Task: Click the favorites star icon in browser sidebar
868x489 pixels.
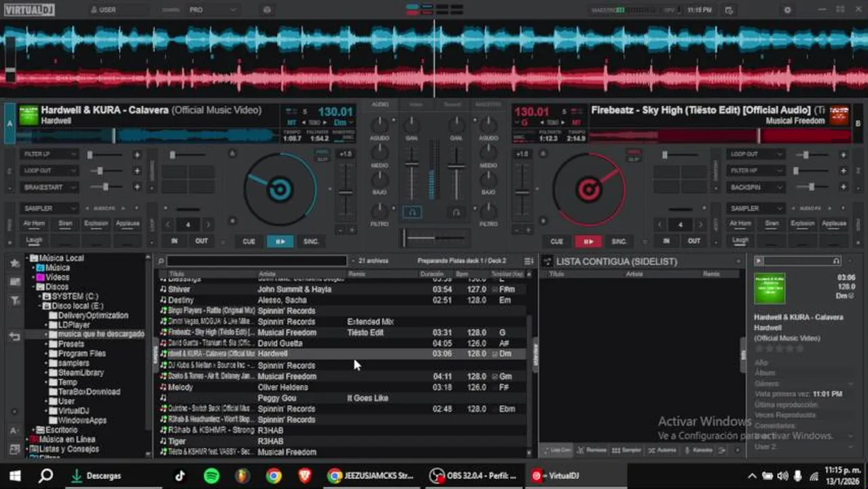Action: pos(14,263)
